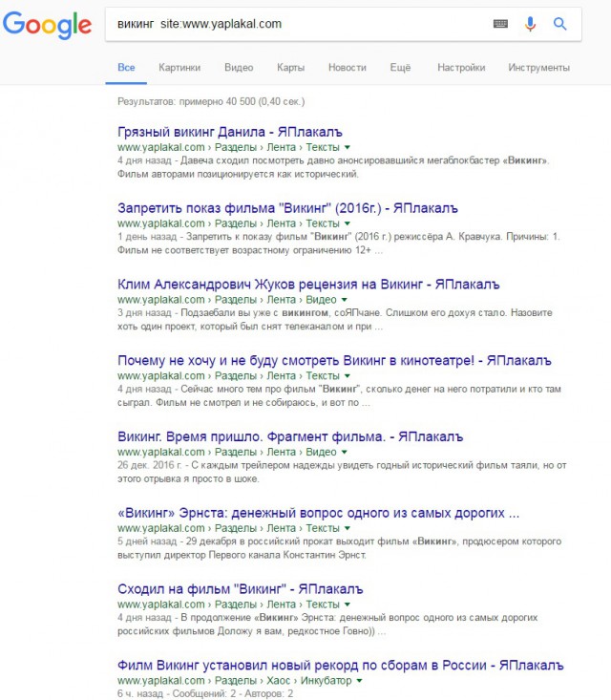Select the Все tab
611x700 pixels.
tap(126, 68)
